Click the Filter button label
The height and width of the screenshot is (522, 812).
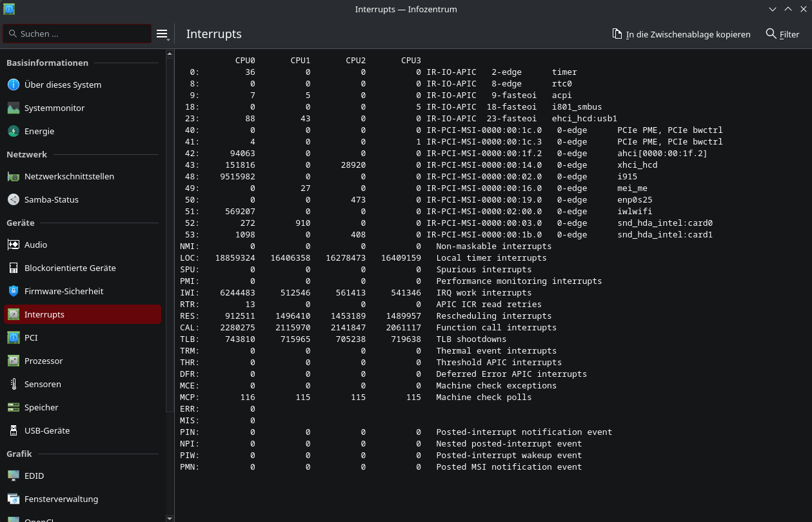[x=789, y=34]
